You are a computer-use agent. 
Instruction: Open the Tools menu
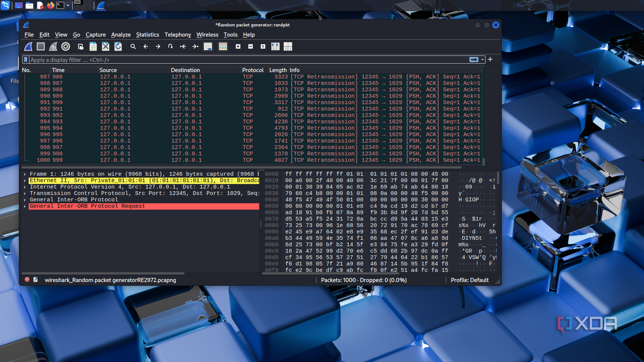click(x=231, y=35)
